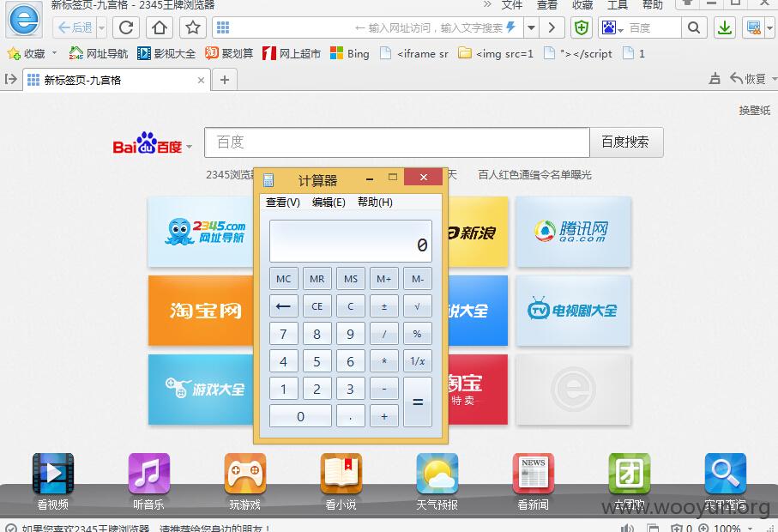The height and width of the screenshot is (532, 778).
Task: Open calculator 查看(V) menu
Action: 283,202
